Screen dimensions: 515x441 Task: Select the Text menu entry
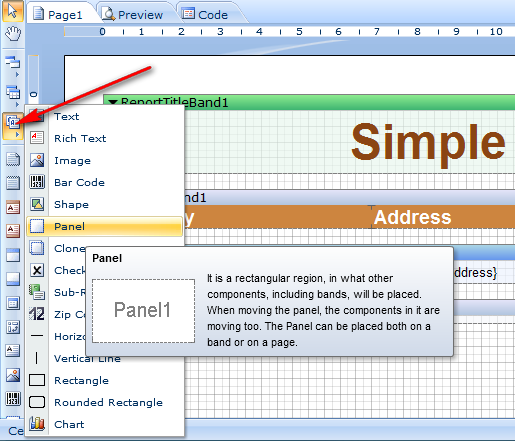coord(105,116)
